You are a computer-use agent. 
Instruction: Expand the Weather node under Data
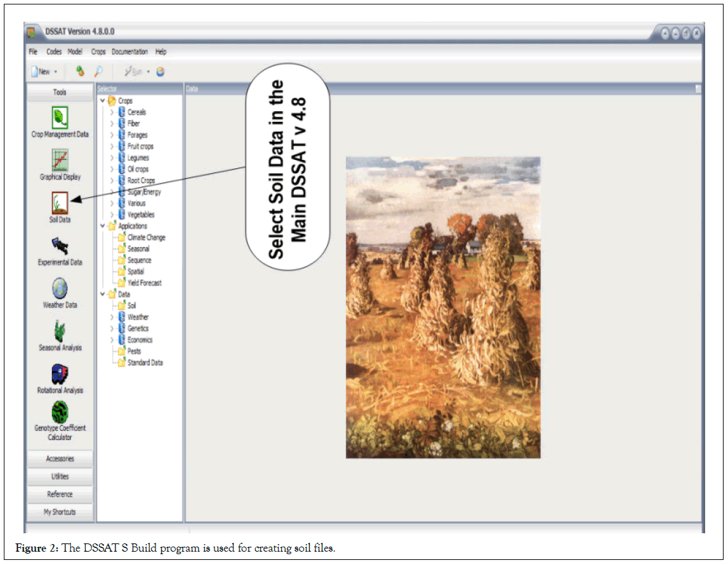(x=112, y=317)
